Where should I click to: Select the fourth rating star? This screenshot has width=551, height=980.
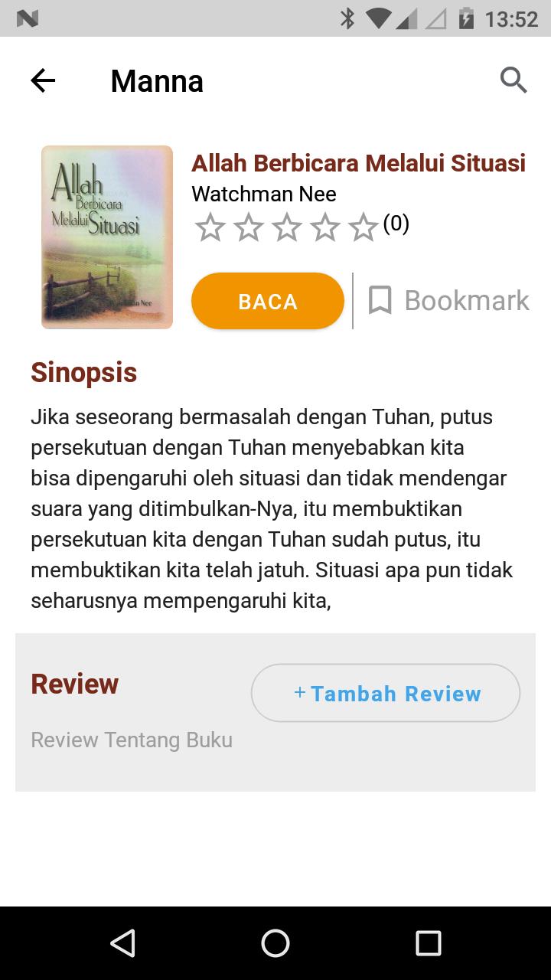(324, 227)
